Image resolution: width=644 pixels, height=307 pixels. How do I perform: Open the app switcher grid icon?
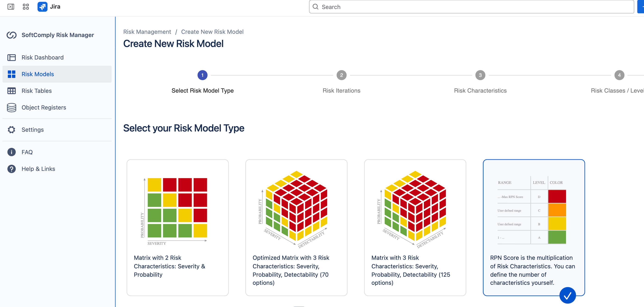[26, 6]
